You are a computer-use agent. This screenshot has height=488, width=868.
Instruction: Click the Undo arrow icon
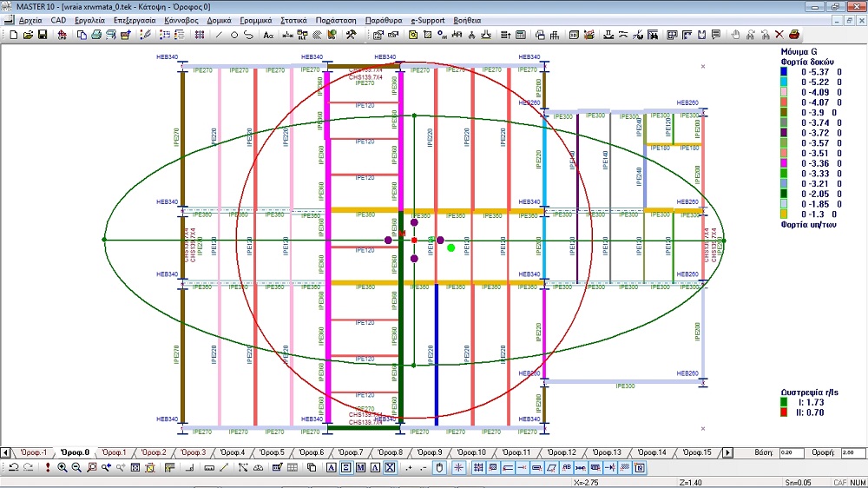[x=13, y=467]
